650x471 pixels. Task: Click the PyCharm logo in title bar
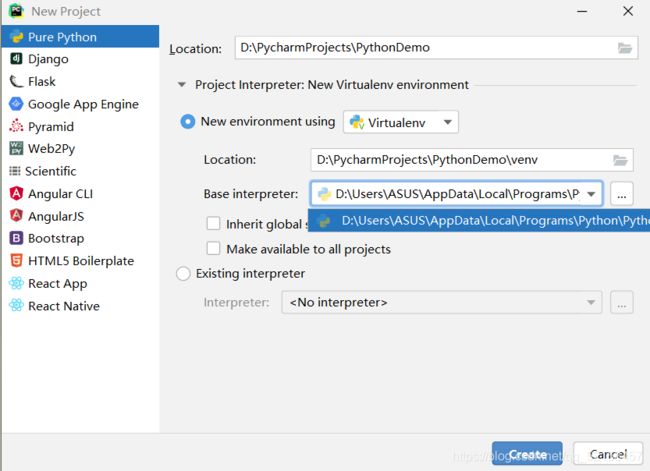(x=16, y=11)
